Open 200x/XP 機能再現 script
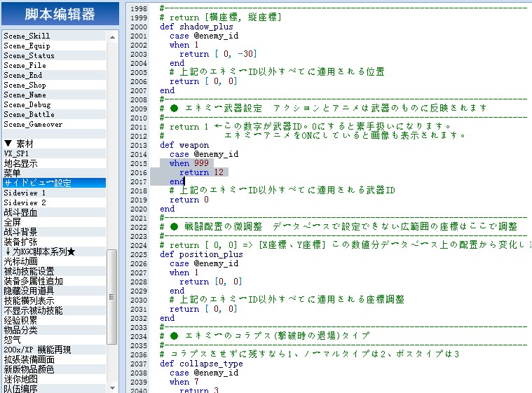Viewport: 532px width, 393px height. point(55,350)
